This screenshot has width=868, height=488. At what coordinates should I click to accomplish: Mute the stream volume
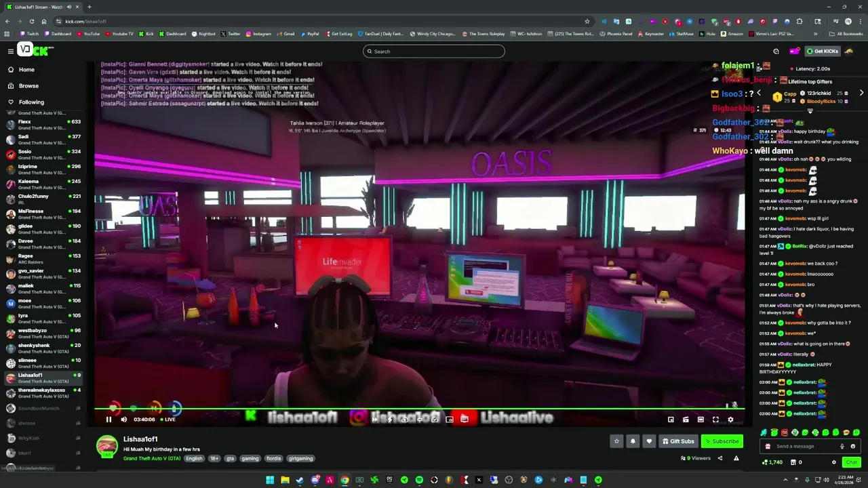click(123, 420)
